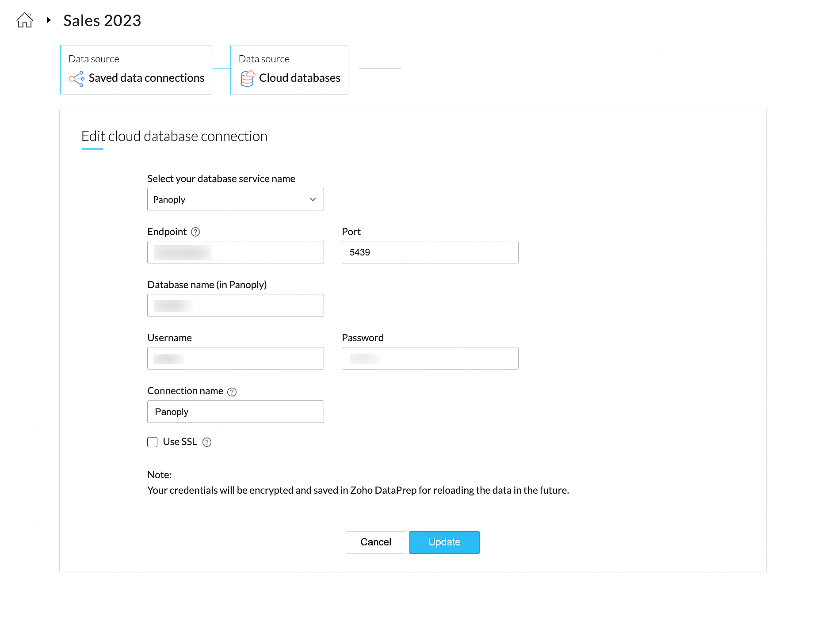The image size is (840, 617).
Task: Open the Connection name help icon
Action: pos(232,392)
